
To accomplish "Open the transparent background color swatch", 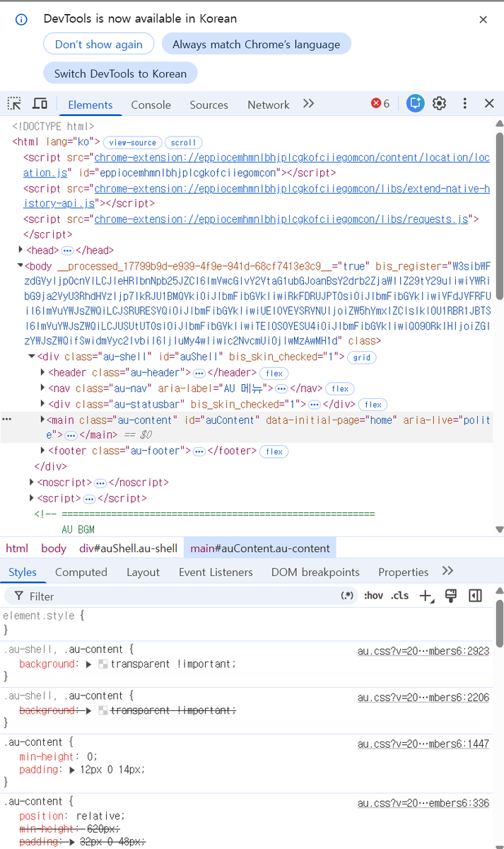I will point(103,664).
